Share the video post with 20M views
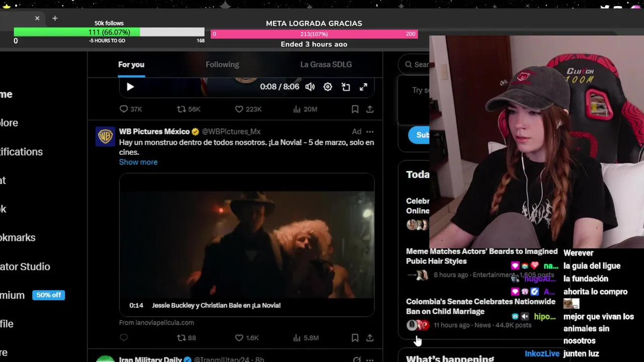This screenshot has height=362, width=644. (370, 109)
